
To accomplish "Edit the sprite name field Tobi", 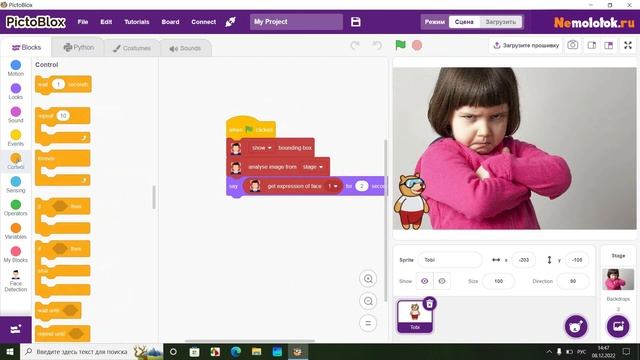I will 450,260.
